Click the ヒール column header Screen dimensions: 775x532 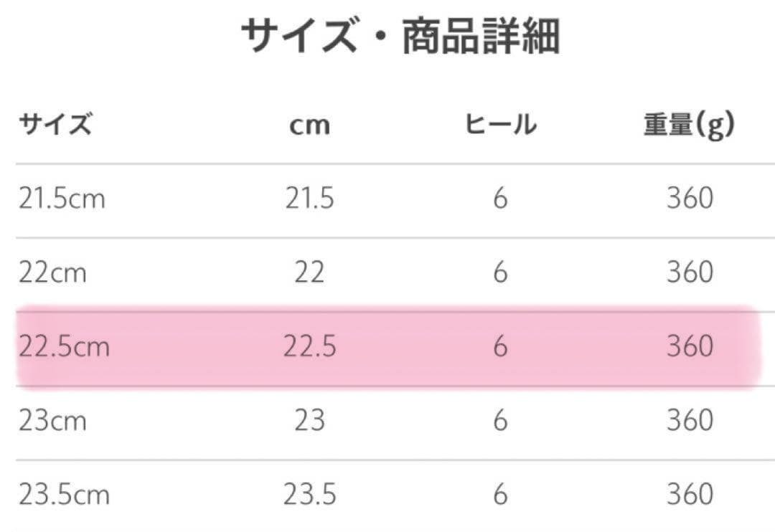[x=500, y=125]
